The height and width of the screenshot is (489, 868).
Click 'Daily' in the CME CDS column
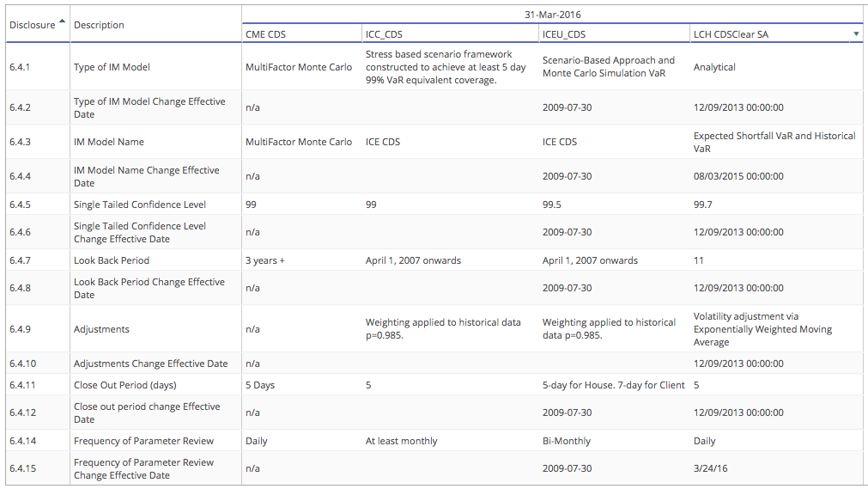coord(257,442)
